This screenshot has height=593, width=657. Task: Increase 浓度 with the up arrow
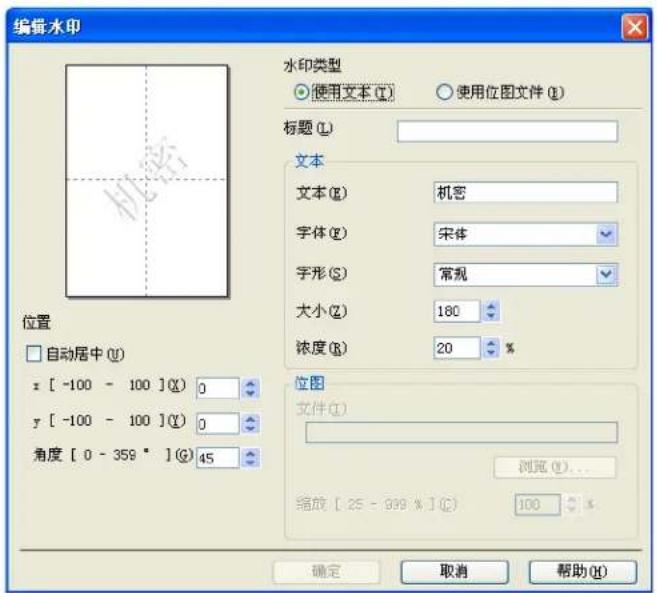[x=491, y=343]
